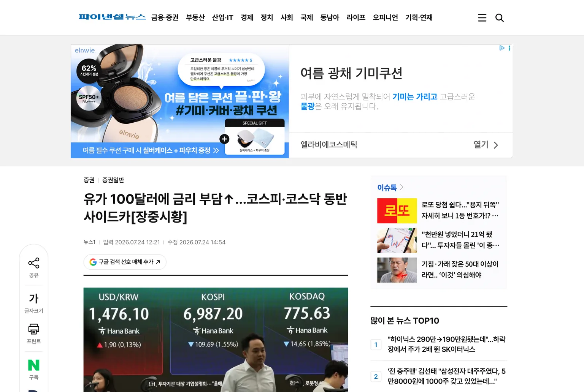This screenshot has width=584, height=392.
Task: Click the 증권 breadcrumb link
Action: [x=89, y=180]
